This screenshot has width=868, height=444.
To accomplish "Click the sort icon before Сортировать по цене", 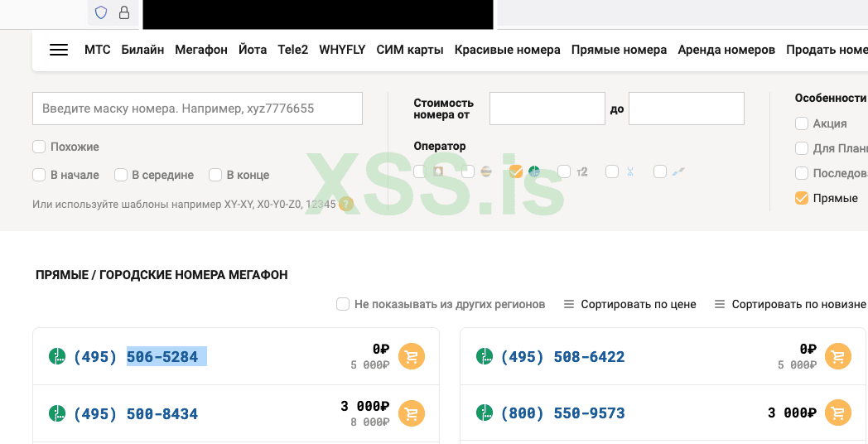I will click(568, 304).
